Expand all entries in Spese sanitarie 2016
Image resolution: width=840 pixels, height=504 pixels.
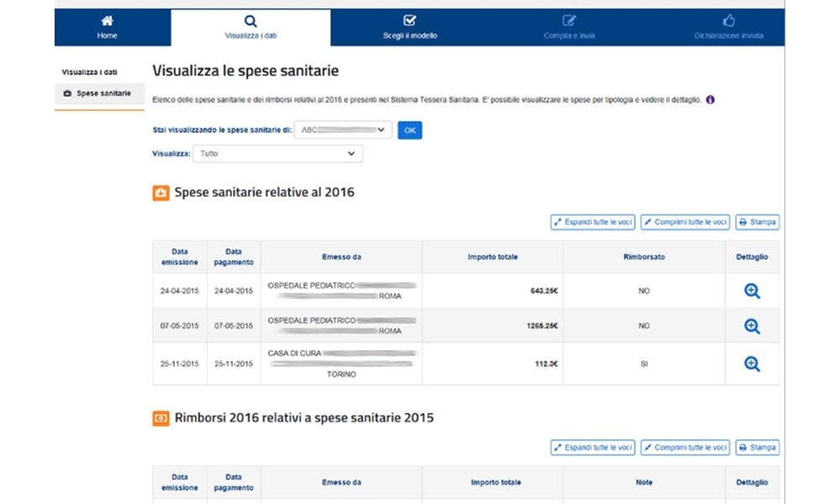(592, 223)
